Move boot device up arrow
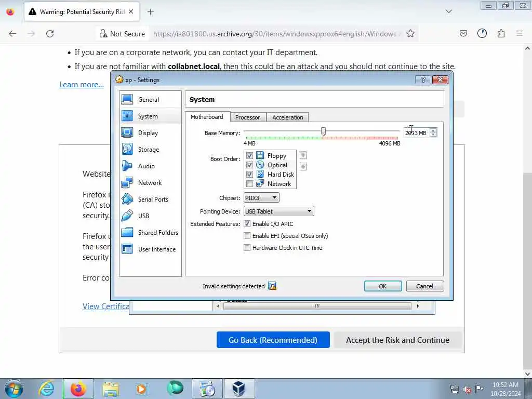The image size is (532, 399). [x=303, y=155]
